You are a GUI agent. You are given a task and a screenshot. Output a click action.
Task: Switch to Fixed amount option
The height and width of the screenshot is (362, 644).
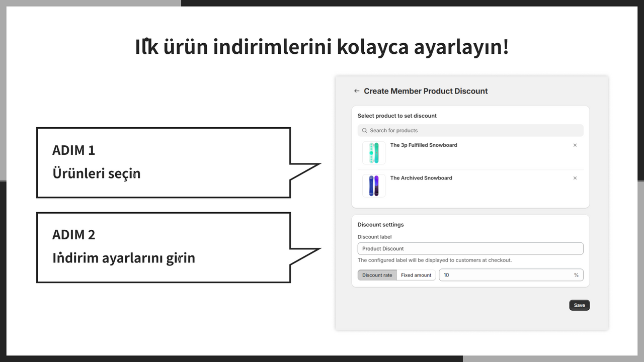tap(416, 275)
